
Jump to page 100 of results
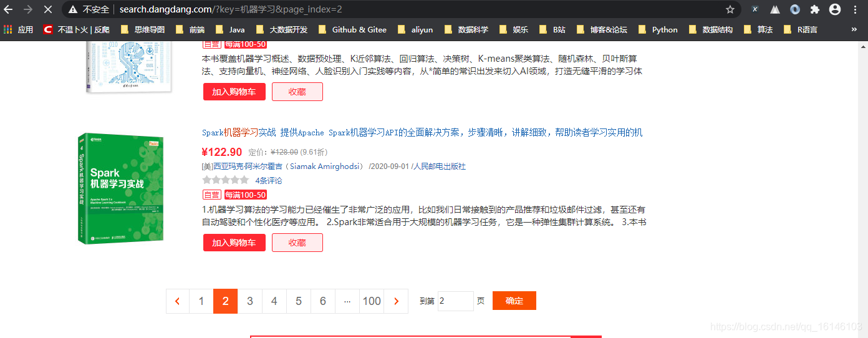pyautogui.click(x=372, y=301)
